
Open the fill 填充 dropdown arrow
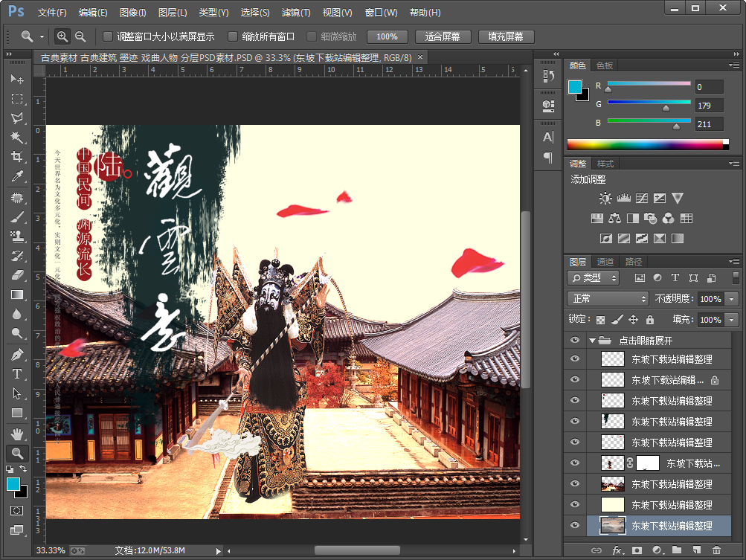[732, 320]
